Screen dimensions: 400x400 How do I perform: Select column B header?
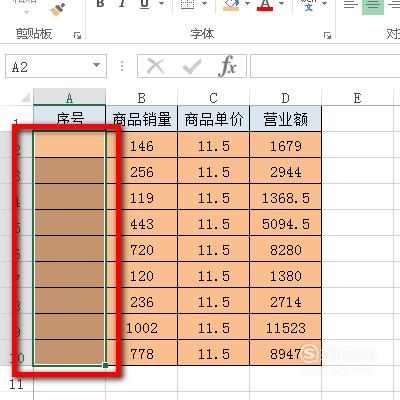(x=142, y=98)
